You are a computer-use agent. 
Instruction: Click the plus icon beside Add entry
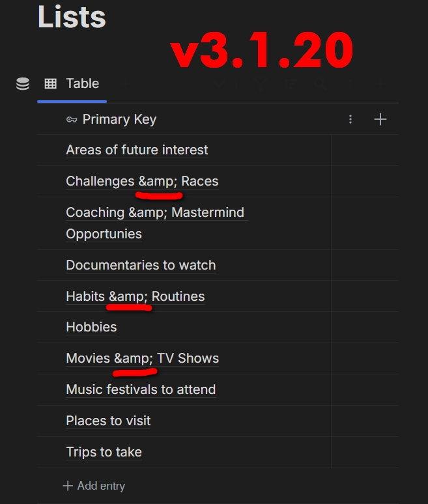(68, 486)
